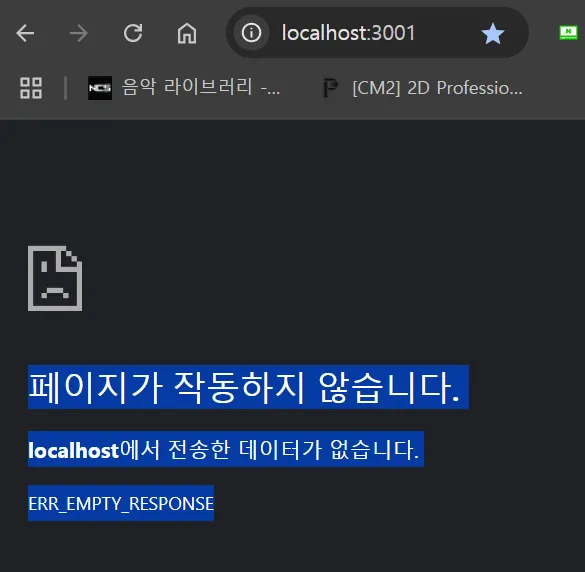Click the 페이지가 작동하지 않습니다 heading
Screen dimensions: 585x572
click(248, 387)
